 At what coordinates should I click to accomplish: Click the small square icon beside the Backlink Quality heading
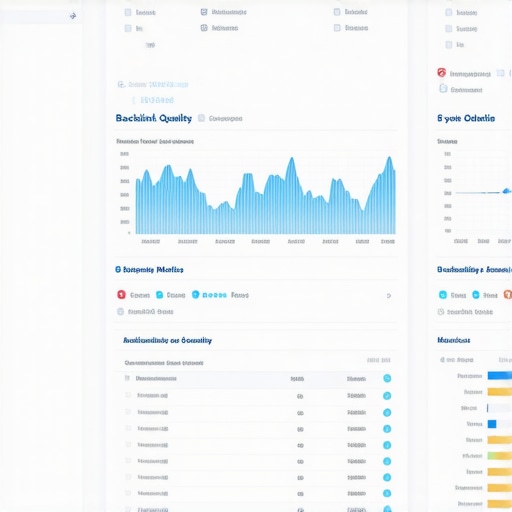click(201, 118)
